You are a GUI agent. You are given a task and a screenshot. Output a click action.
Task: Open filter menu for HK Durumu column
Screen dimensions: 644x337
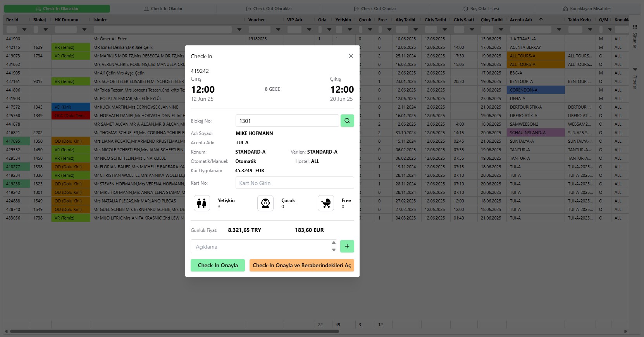point(84,29)
